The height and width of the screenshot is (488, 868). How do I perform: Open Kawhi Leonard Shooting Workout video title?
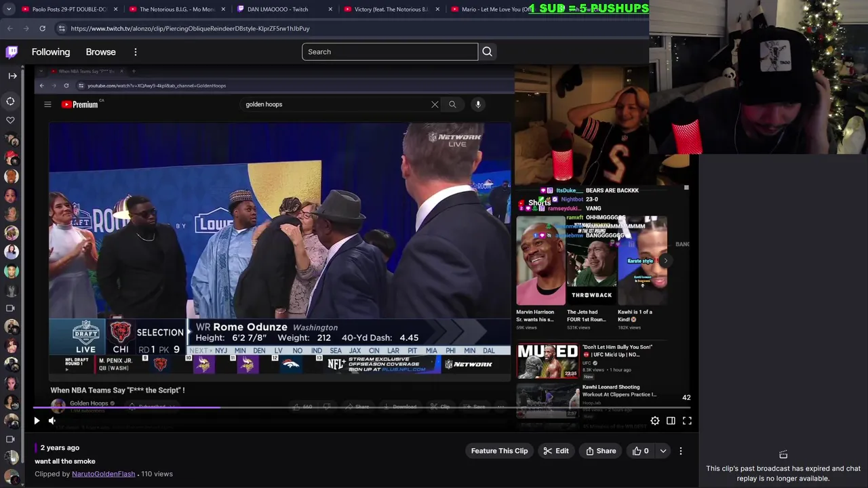click(619, 390)
